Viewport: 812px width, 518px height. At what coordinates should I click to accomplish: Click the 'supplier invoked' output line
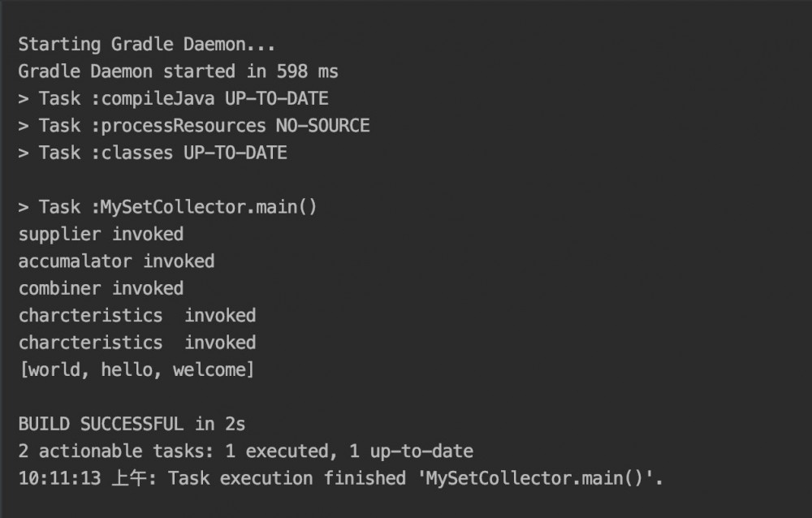tap(101, 234)
